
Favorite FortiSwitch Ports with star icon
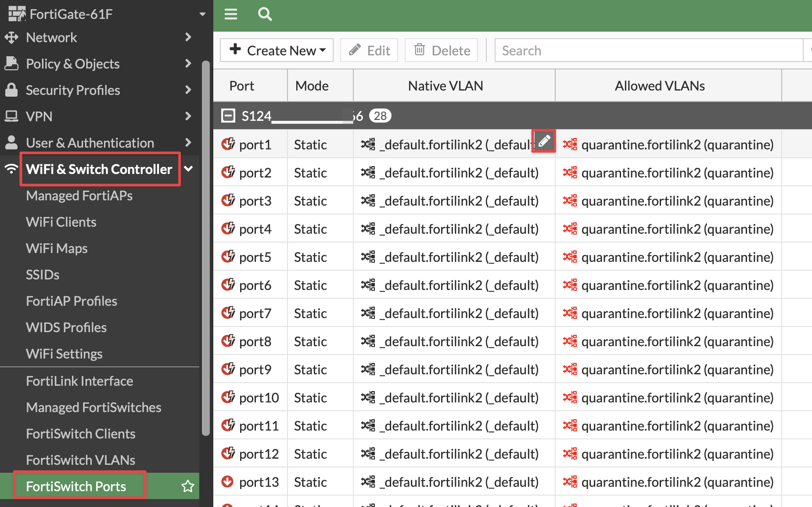click(188, 486)
